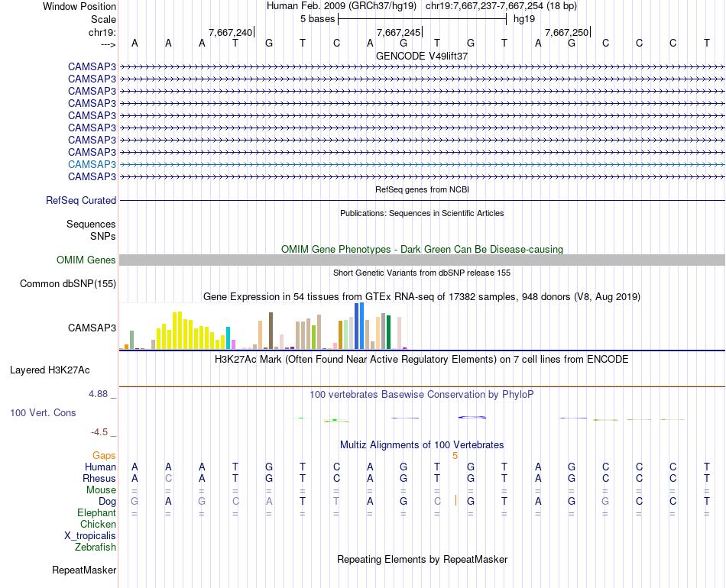Open the GENCODE V49lift37 track title

[x=422, y=56]
